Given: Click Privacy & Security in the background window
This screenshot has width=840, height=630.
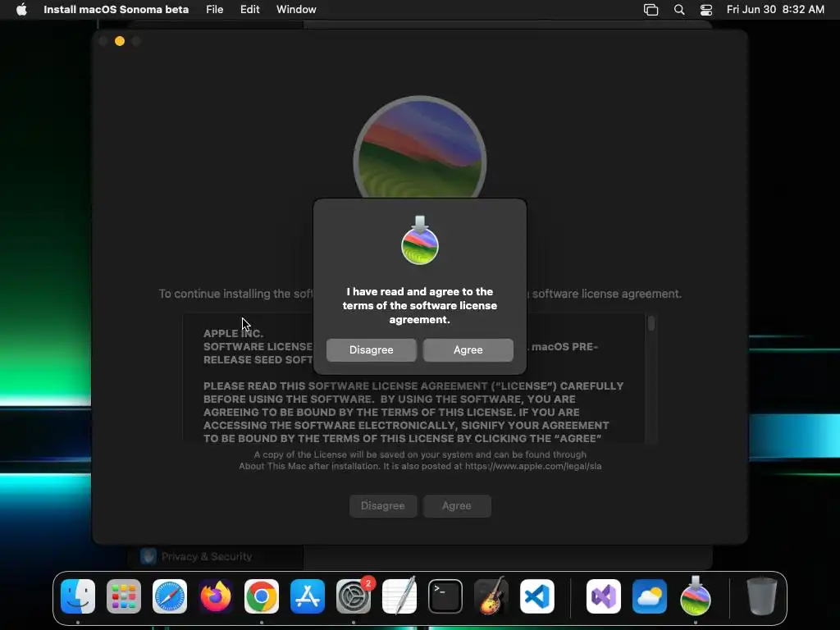Looking at the screenshot, I should coord(206,557).
